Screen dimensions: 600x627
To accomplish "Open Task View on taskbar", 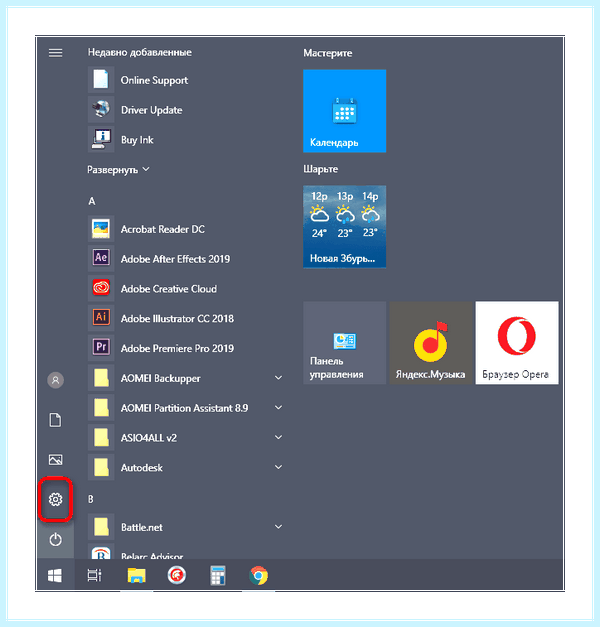I will [x=94, y=576].
